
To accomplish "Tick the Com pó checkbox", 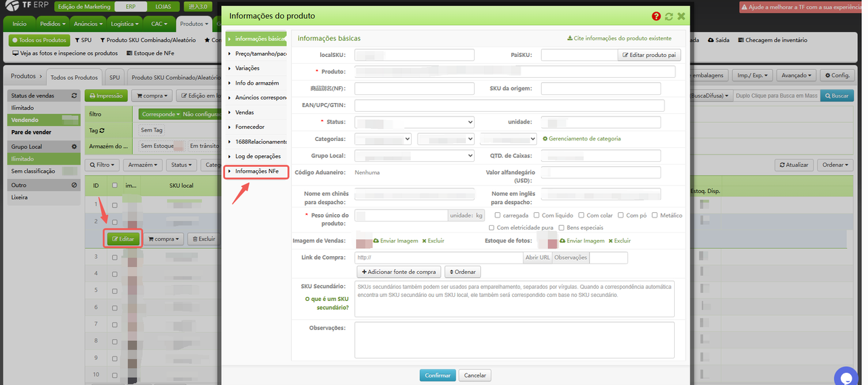I will [x=620, y=216].
